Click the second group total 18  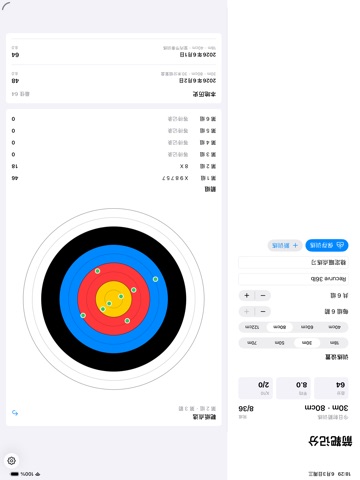(x=15, y=166)
